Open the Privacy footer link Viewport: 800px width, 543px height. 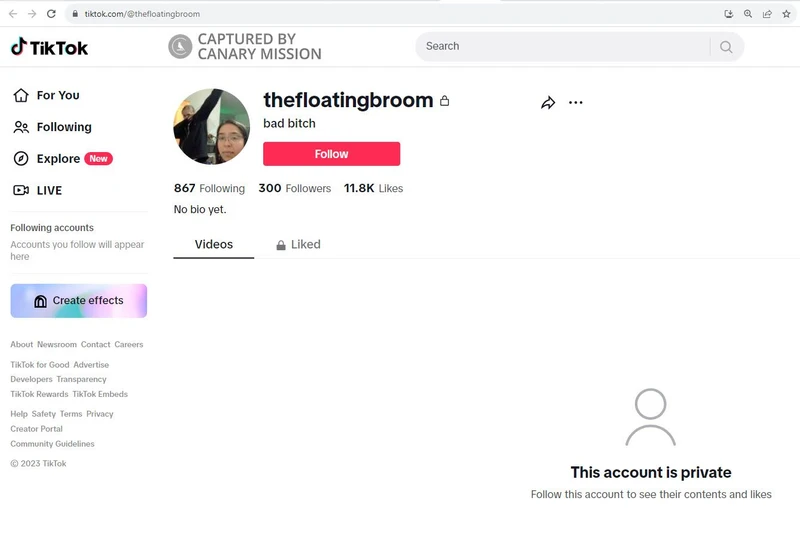(x=99, y=414)
